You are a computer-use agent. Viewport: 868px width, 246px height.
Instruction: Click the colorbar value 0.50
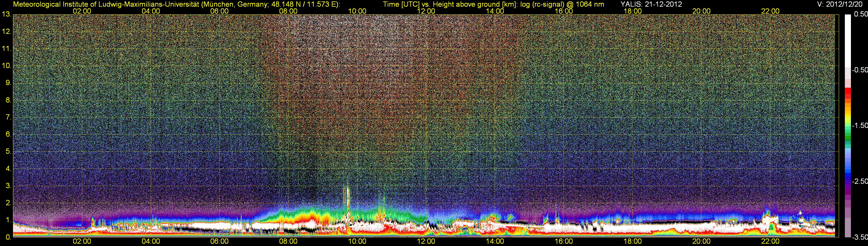click(860, 14)
